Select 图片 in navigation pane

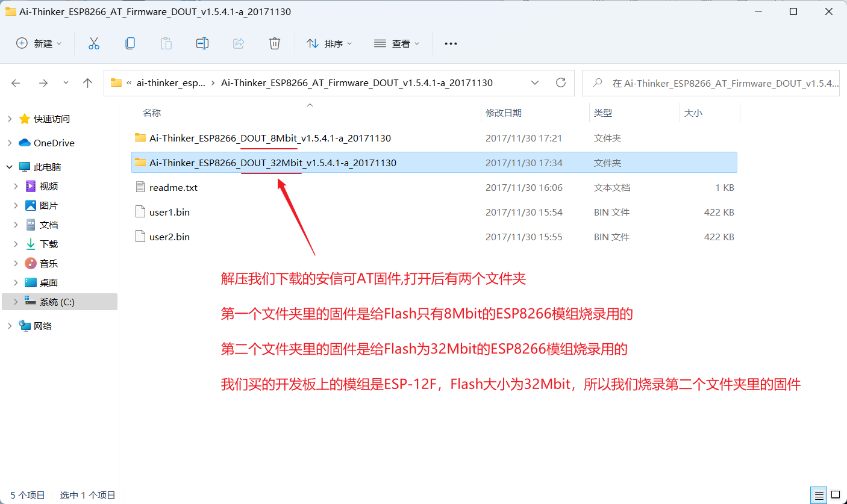point(49,205)
